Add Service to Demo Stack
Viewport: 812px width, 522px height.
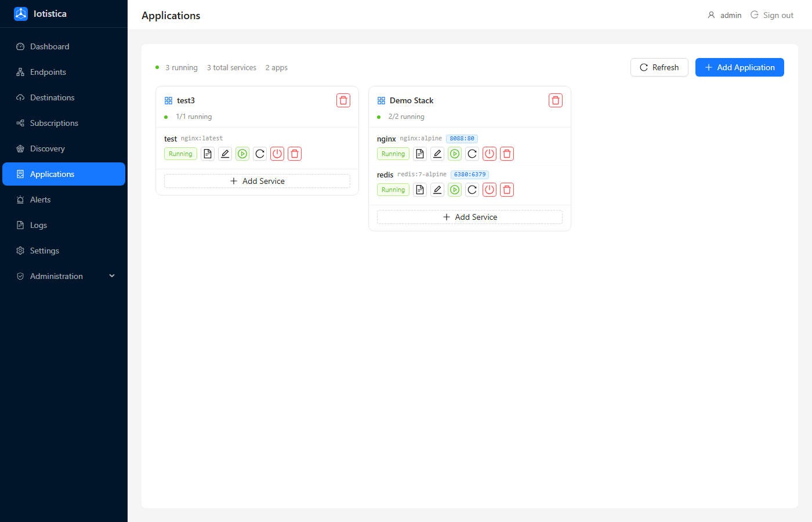pos(470,217)
